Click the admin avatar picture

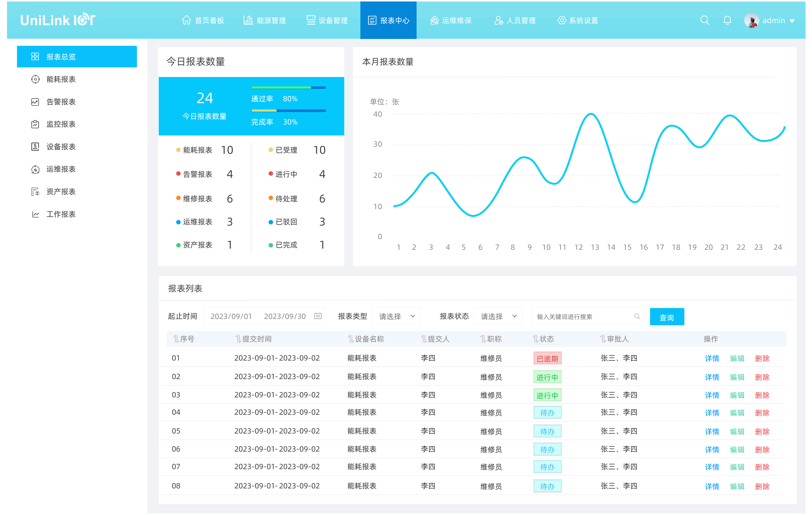point(752,20)
